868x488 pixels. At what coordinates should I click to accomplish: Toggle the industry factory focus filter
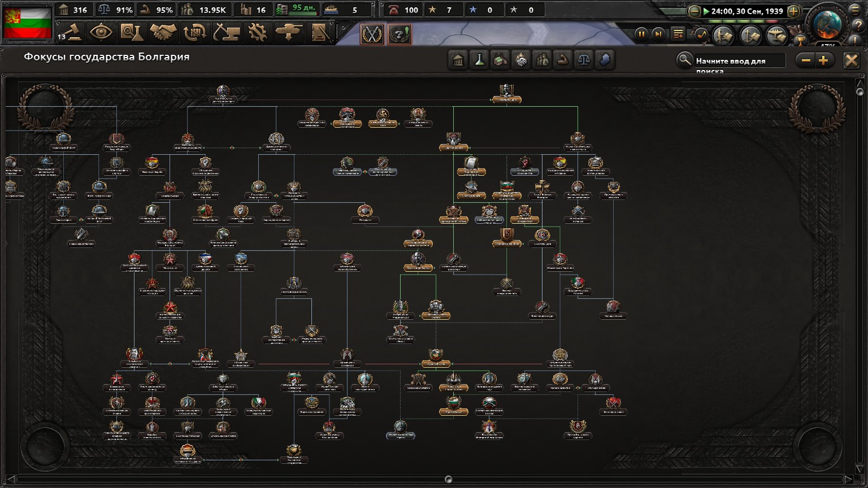click(x=500, y=60)
